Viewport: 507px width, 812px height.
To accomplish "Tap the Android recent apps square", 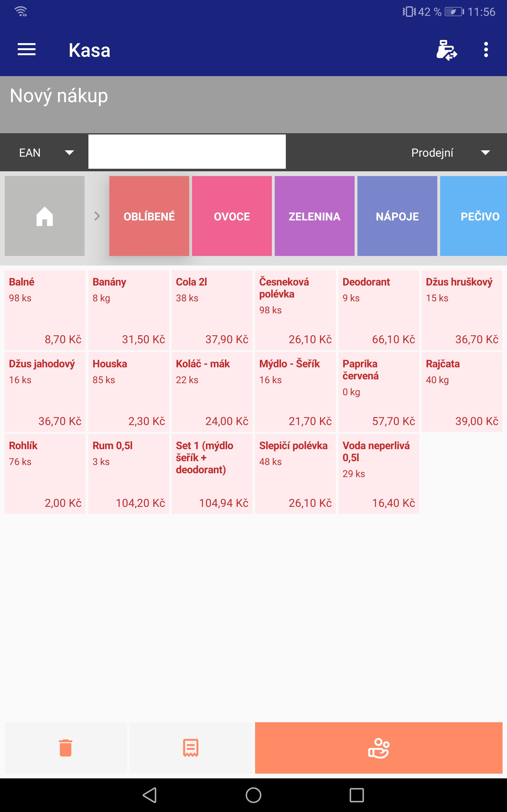I will (x=356, y=795).
